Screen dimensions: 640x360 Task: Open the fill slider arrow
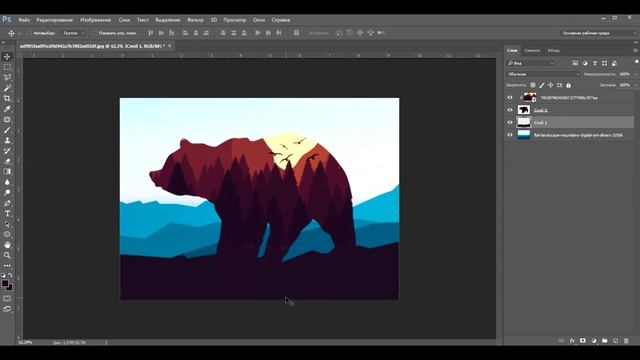(x=636, y=85)
